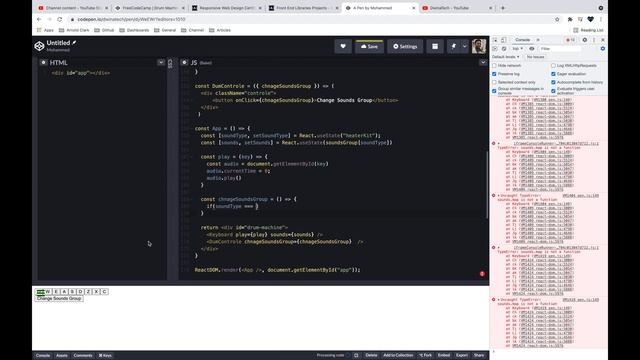Open HTML editor settings gear
Screen dimensions: 640x360
pyautogui.click(x=43, y=62)
